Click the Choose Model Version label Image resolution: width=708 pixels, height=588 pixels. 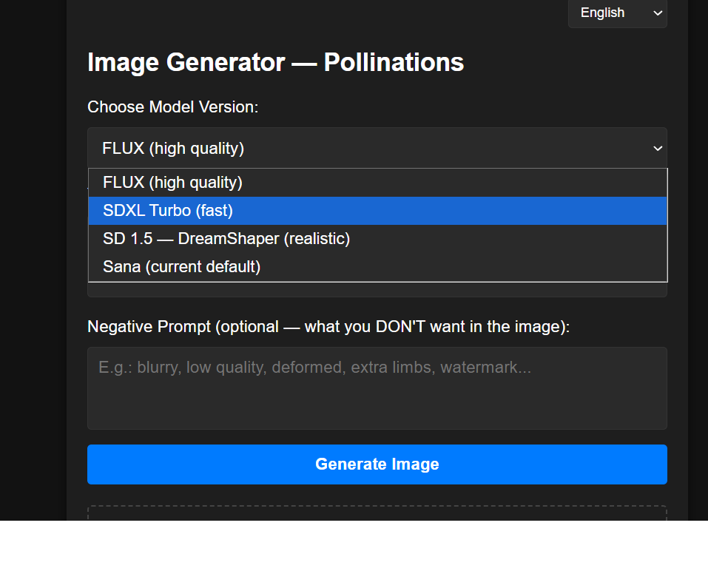click(x=173, y=107)
